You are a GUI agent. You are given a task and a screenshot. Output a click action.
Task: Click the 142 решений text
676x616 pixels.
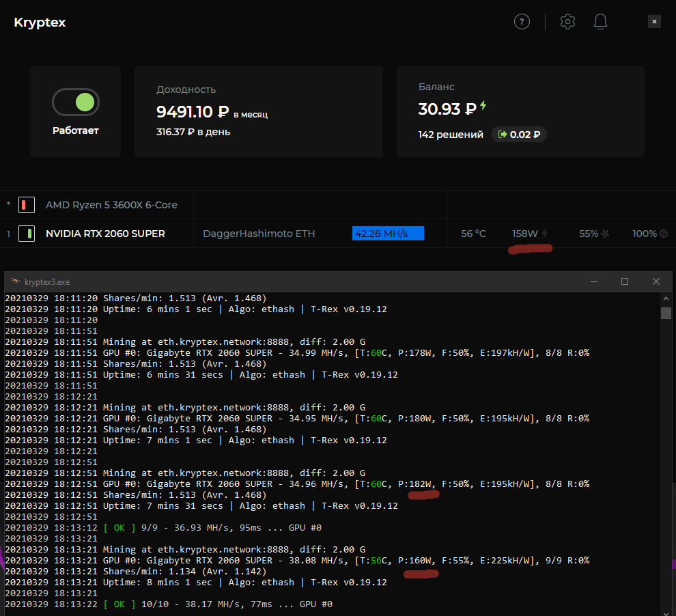pyautogui.click(x=451, y=135)
